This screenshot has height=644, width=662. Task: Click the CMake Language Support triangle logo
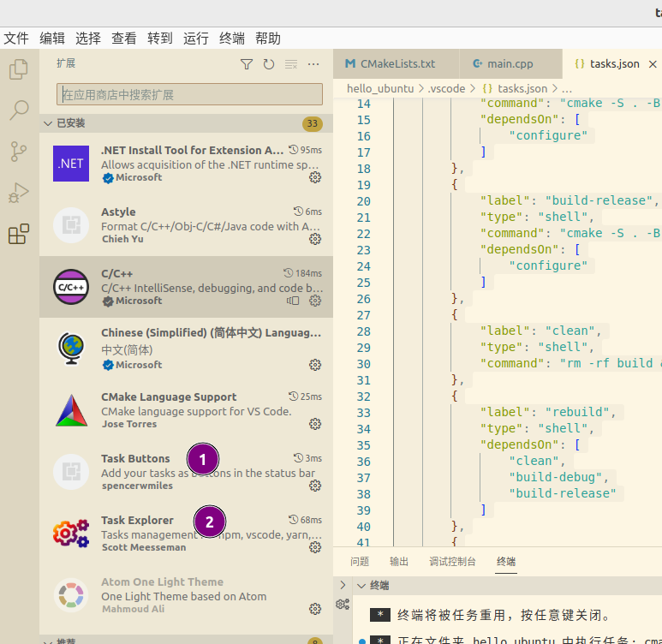click(71, 410)
